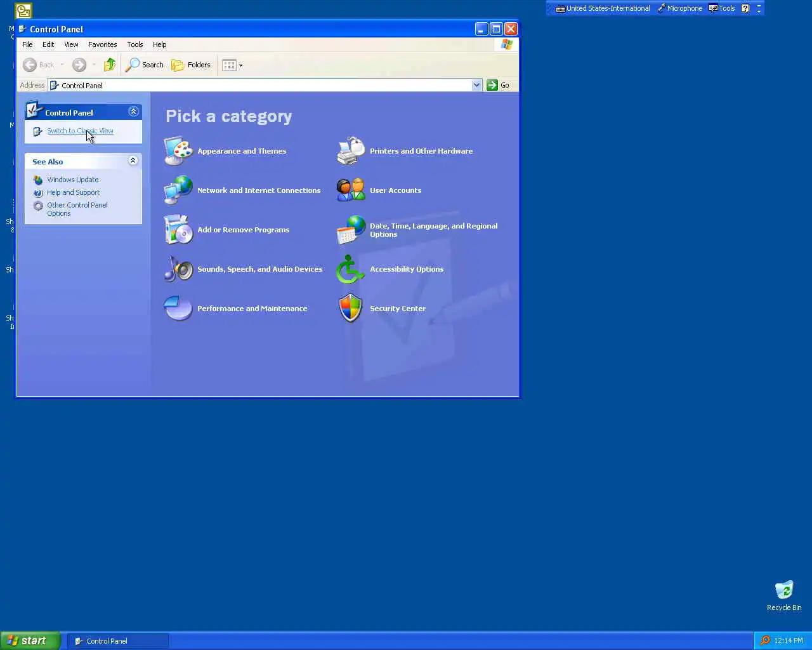This screenshot has height=650, width=812.
Task: Click the Control Panel title bar icon
Action: [23, 29]
